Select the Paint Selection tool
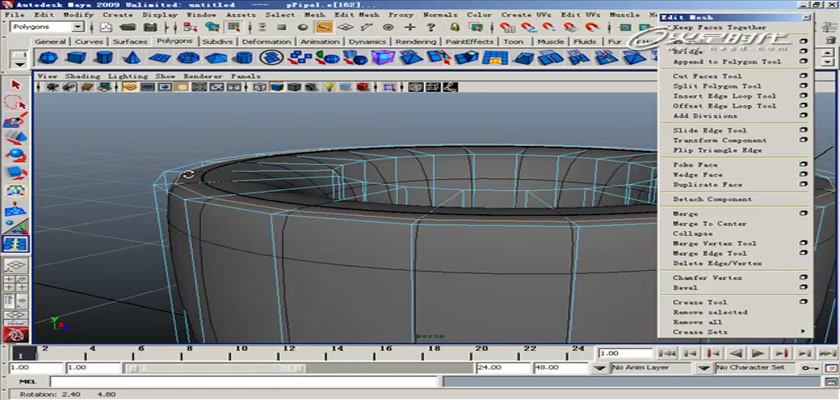The height and width of the screenshot is (400, 840). point(16,120)
